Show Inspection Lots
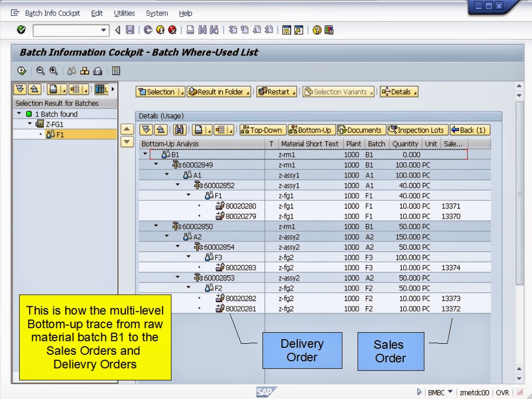This screenshot has width=532, height=399. pos(417,130)
